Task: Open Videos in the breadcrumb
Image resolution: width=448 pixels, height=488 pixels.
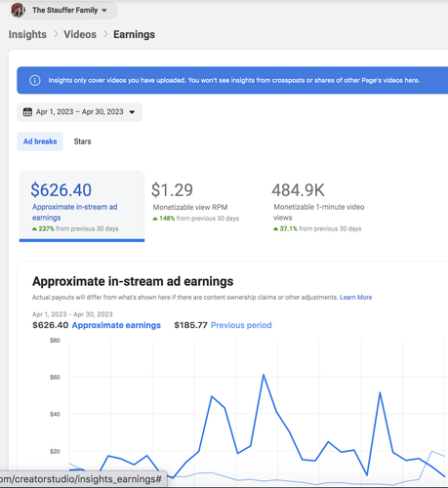Action: tap(80, 34)
